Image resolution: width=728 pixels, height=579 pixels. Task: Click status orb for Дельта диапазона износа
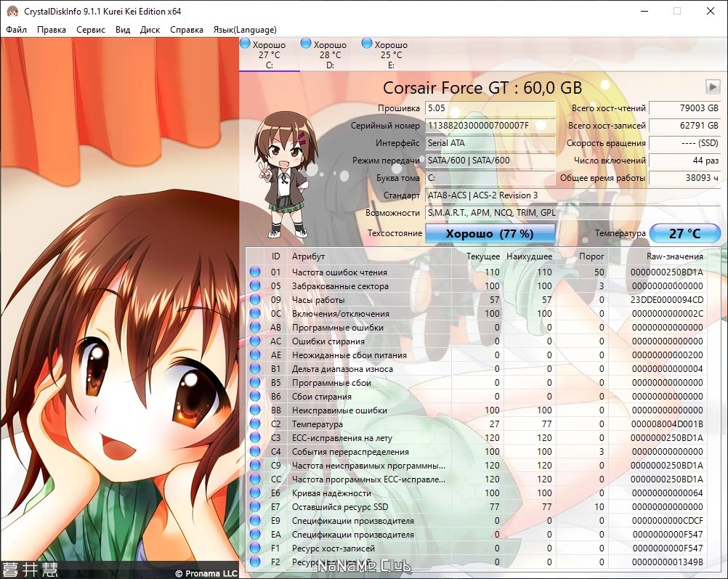pyautogui.click(x=255, y=368)
